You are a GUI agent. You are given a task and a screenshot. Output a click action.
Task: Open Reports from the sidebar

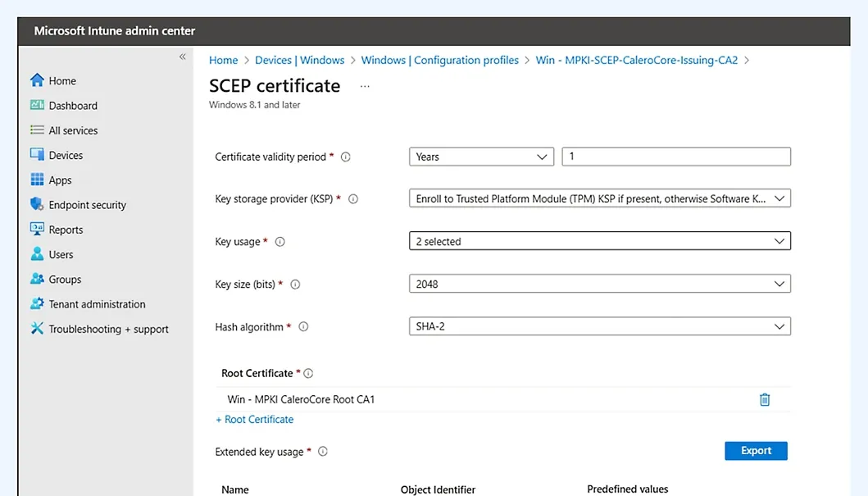[66, 230]
